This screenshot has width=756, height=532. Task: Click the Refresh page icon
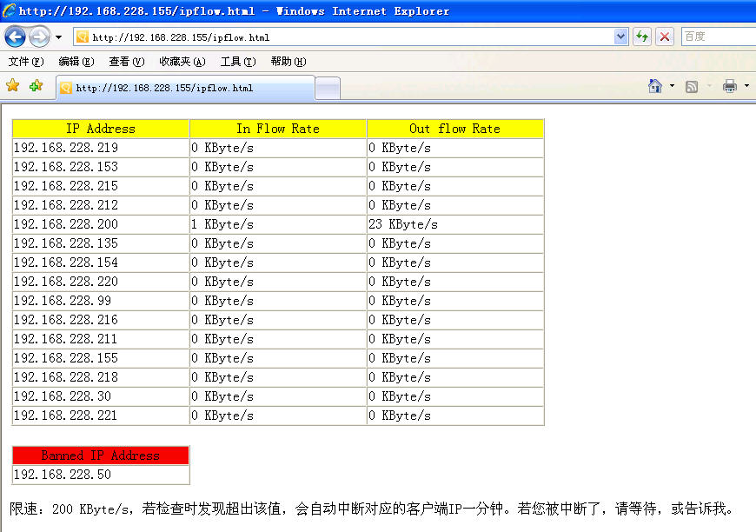[x=642, y=37]
